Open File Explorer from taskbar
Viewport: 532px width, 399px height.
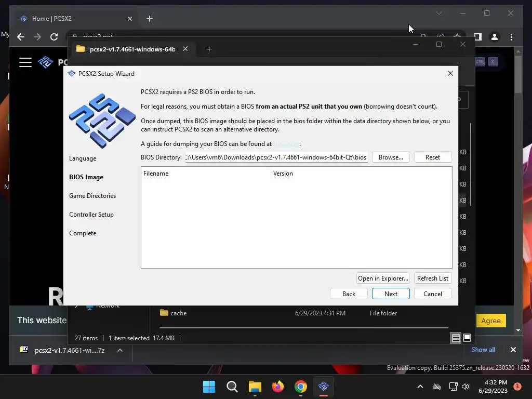255,387
